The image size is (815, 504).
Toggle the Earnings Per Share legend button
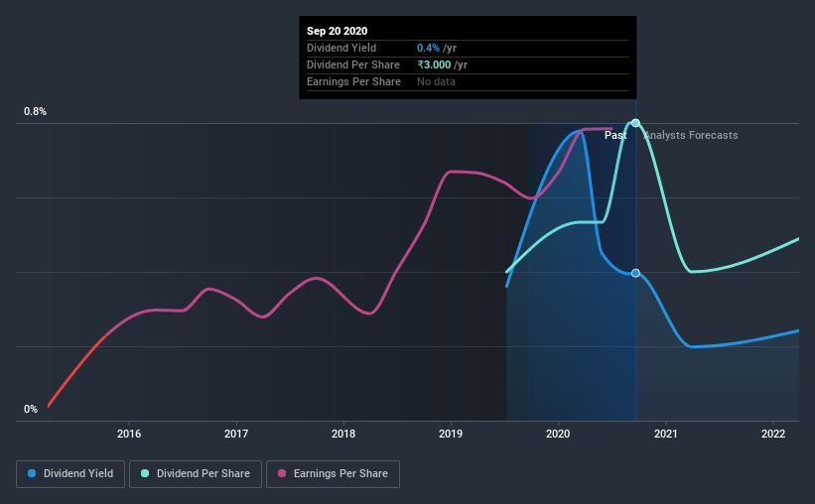click(x=334, y=474)
